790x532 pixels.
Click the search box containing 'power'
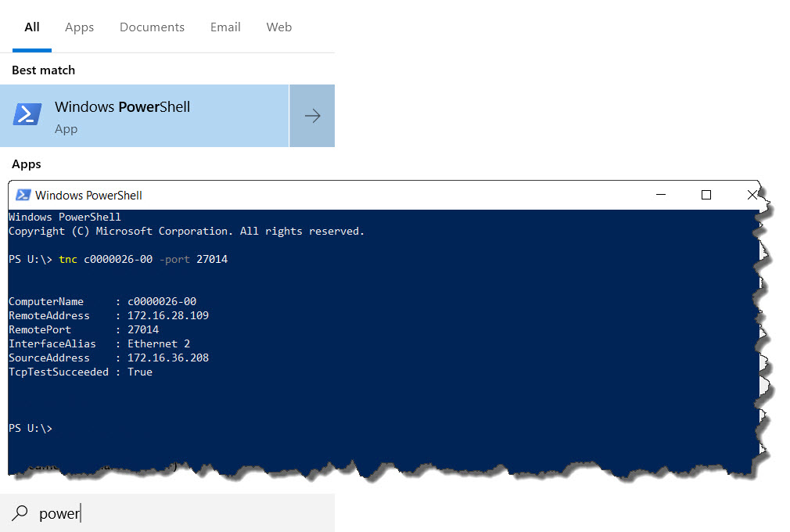(167, 513)
